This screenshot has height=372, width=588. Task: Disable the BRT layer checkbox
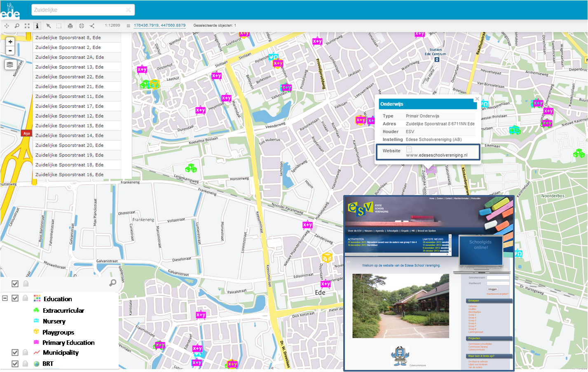(x=15, y=363)
